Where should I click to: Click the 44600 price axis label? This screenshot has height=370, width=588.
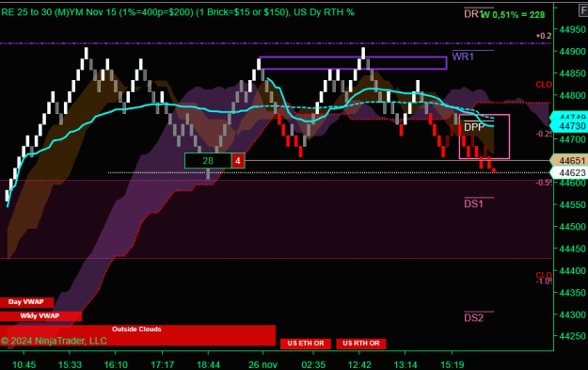572,184
